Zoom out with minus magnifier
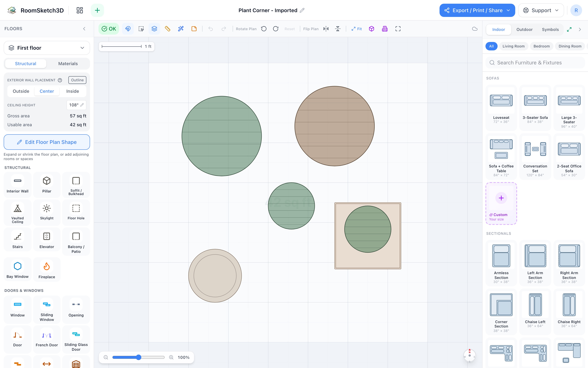588x368 pixels. (x=106, y=357)
